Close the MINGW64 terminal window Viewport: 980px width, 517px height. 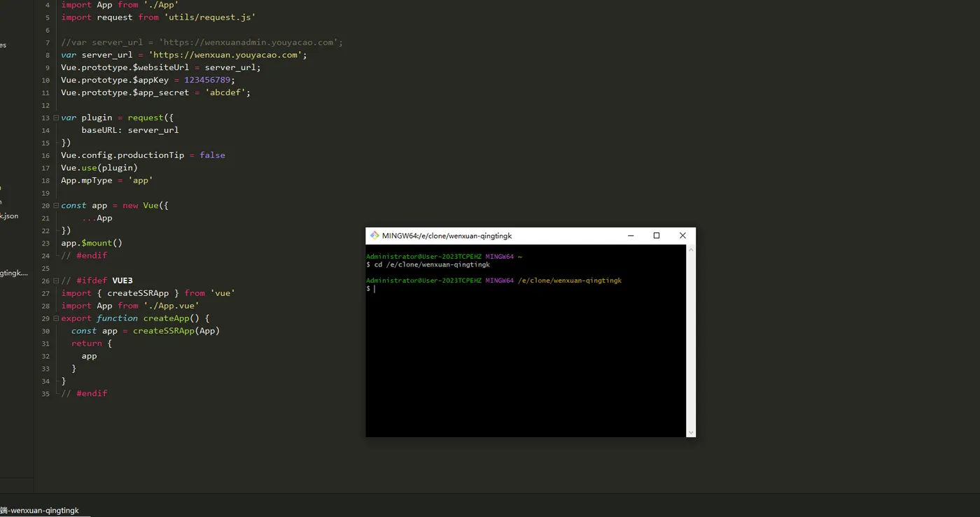pyautogui.click(x=682, y=236)
